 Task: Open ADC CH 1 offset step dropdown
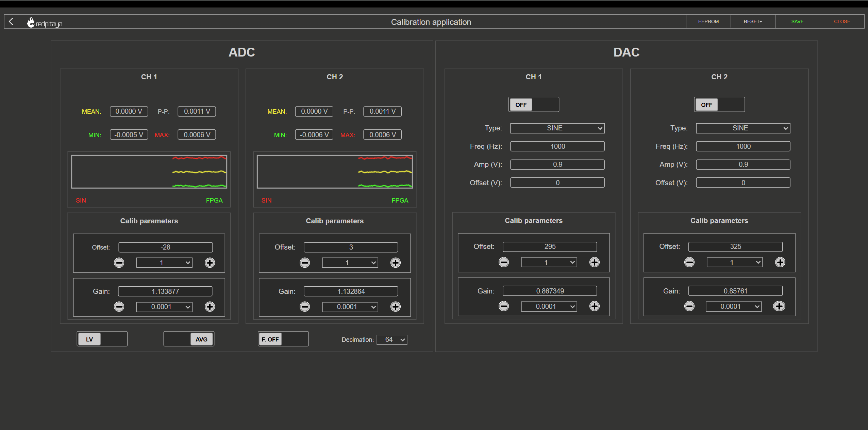click(x=164, y=263)
